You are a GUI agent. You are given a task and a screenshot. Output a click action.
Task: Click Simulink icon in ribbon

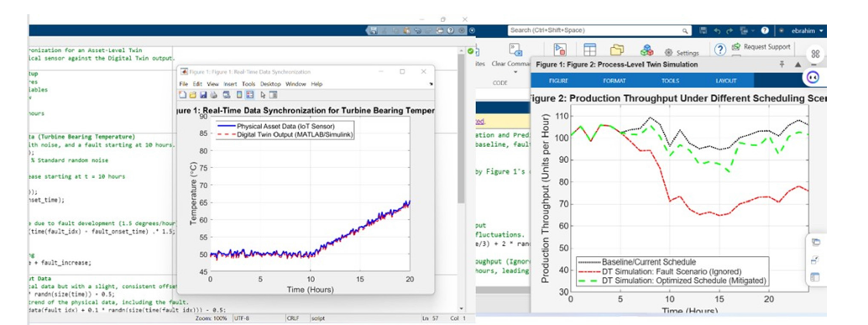point(560,50)
